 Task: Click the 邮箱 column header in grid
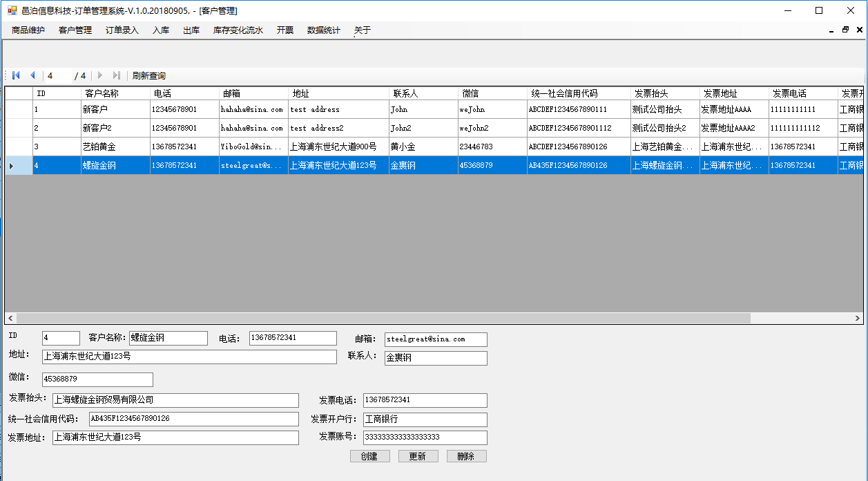click(x=253, y=94)
